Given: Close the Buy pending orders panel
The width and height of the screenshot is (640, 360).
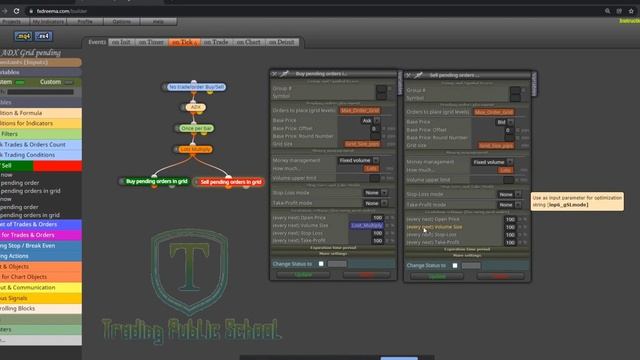Looking at the screenshot, I should pyautogui.click(x=274, y=74).
